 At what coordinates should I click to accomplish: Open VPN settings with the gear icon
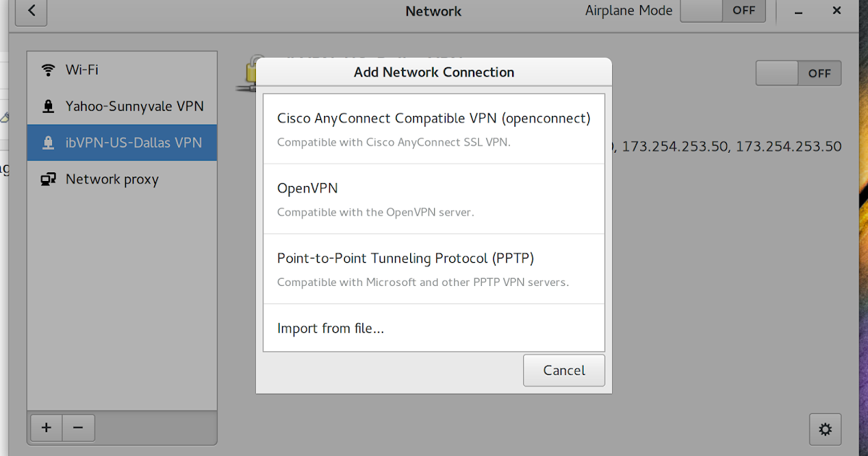pyautogui.click(x=825, y=429)
